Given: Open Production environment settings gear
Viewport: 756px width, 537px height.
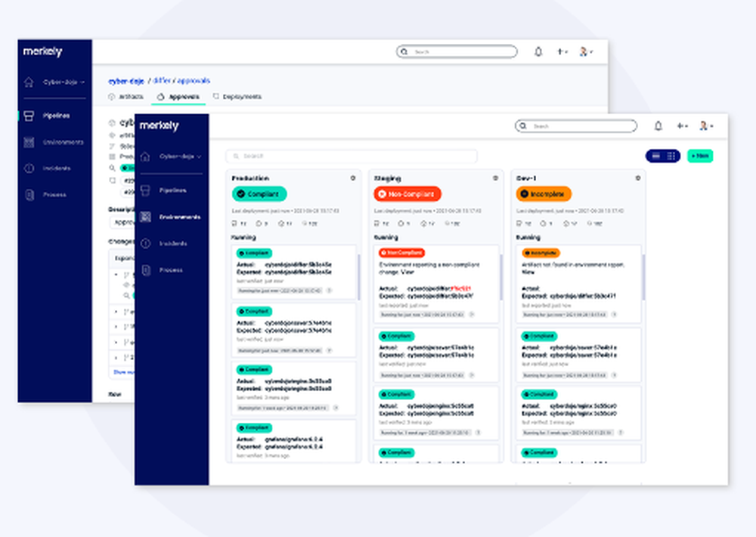Looking at the screenshot, I should pyautogui.click(x=353, y=178).
